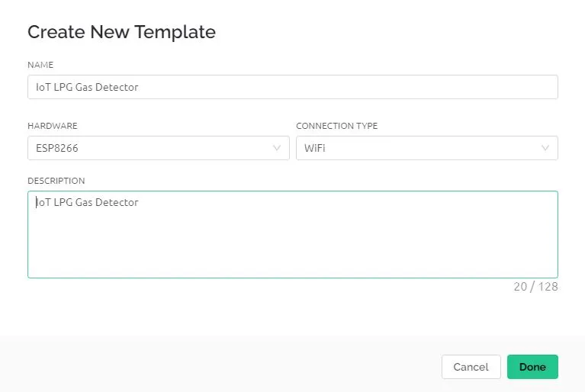Click the HARDWARE field label

tap(53, 126)
